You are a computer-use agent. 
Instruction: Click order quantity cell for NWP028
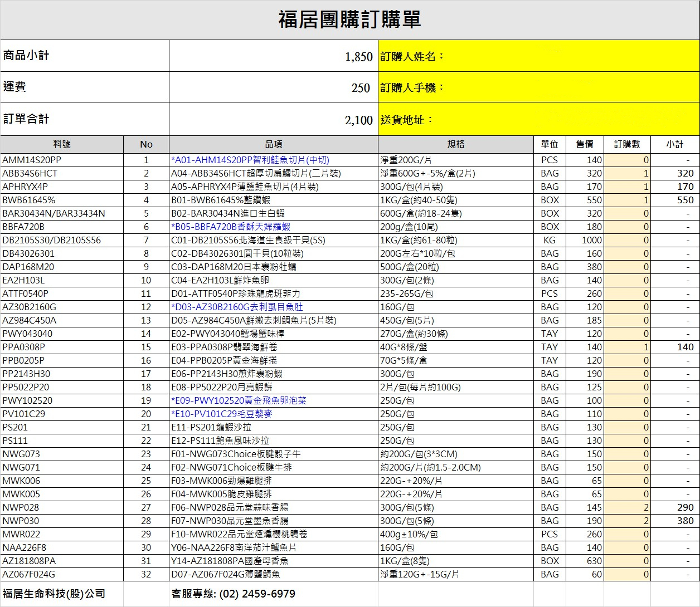[627, 507]
